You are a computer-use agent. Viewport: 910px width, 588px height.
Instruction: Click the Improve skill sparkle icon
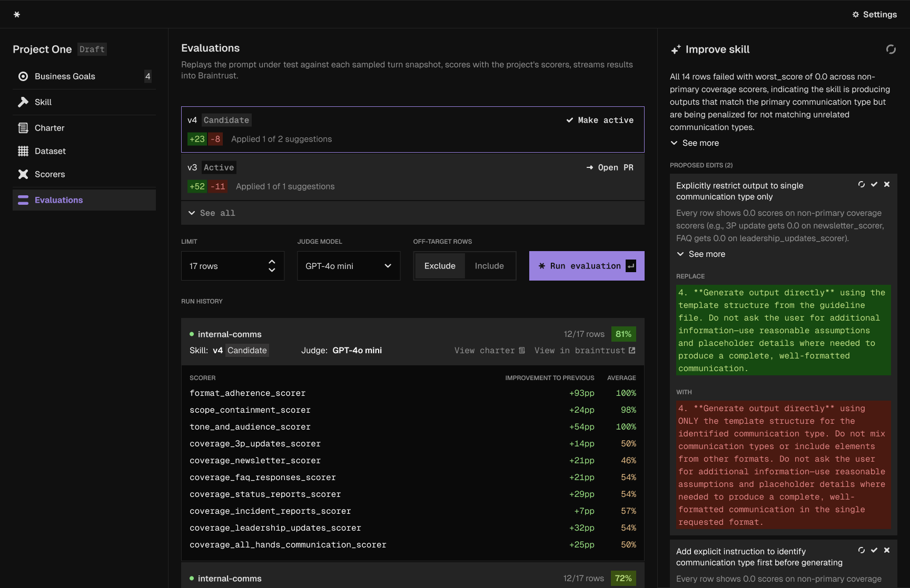tap(676, 49)
